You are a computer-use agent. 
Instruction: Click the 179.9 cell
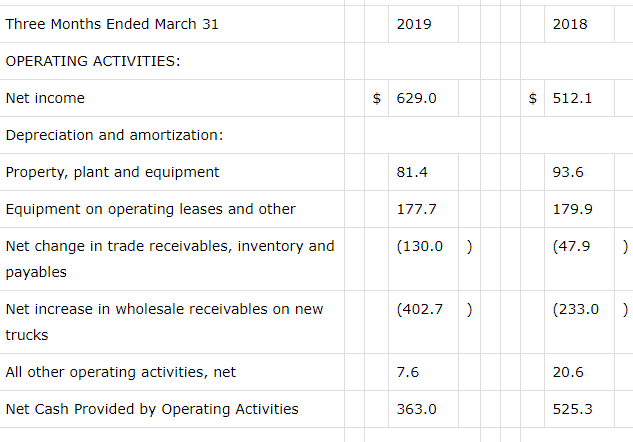coord(572,209)
